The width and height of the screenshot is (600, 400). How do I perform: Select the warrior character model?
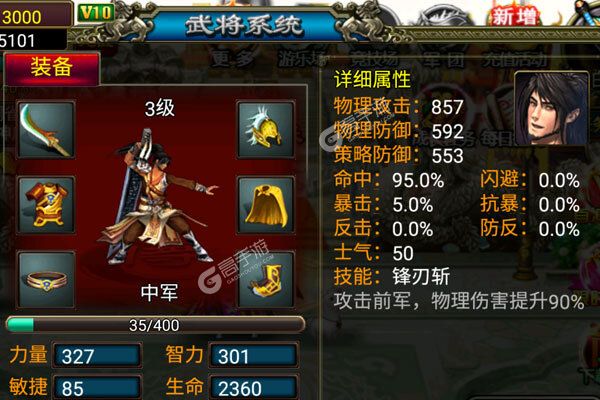[x=158, y=197]
